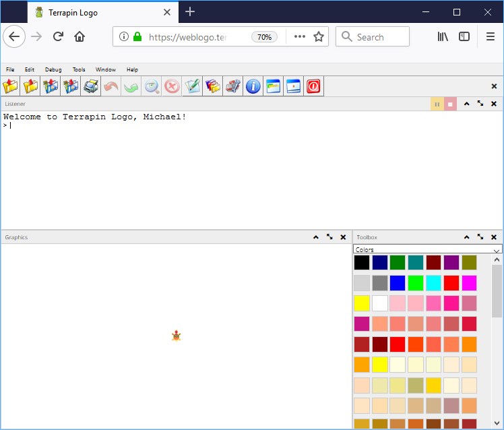This screenshot has height=430, width=504.
Task: Click the red X cancel toolbar icon
Action: [172, 86]
